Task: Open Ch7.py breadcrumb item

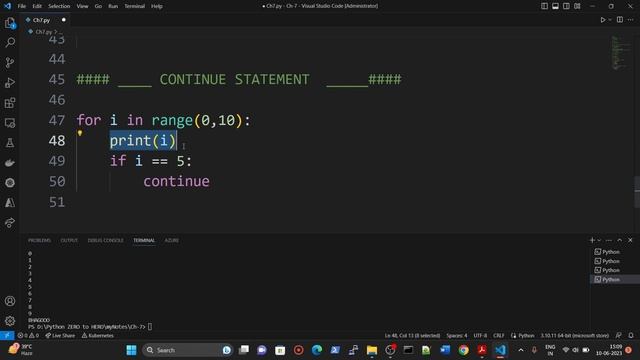Action: [x=43, y=31]
